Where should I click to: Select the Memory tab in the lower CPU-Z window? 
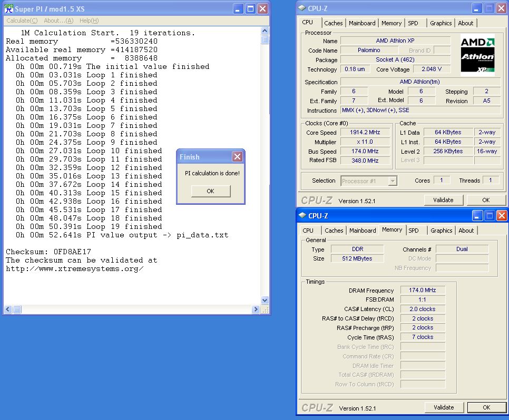[x=392, y=229]
